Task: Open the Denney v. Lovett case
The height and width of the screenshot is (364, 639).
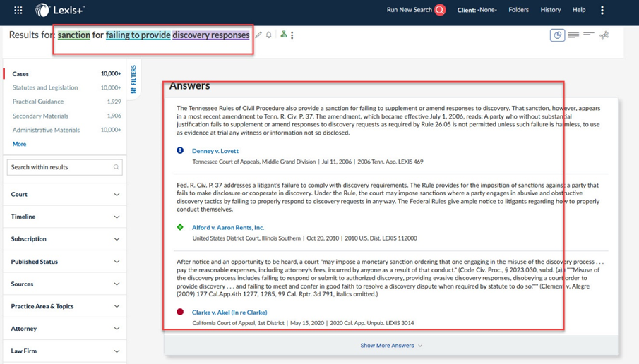Action: [215, 151]
